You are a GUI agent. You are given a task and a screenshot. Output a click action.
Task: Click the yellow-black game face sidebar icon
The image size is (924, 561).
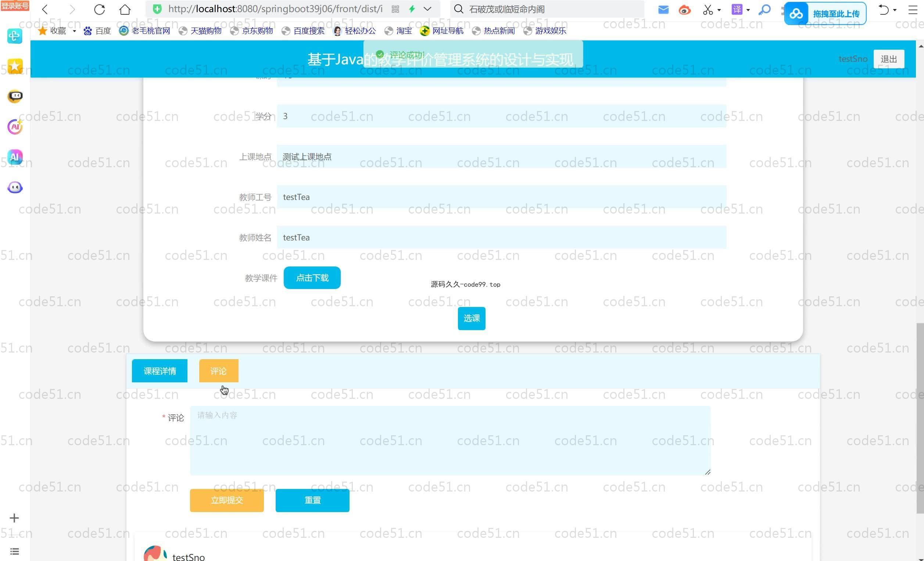tap(15, 96)
